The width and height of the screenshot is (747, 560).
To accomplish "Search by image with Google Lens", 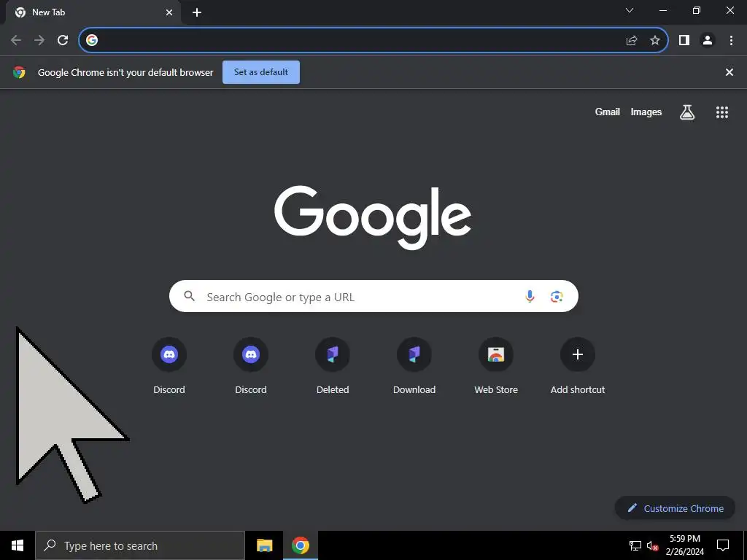I will pos(557,297).
